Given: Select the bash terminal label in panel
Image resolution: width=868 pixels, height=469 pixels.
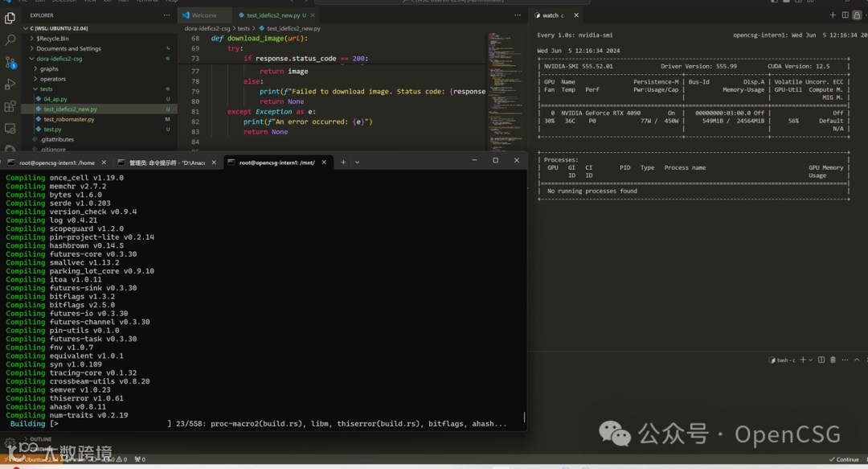Looking at the screenshot, I should pos(782,360).
